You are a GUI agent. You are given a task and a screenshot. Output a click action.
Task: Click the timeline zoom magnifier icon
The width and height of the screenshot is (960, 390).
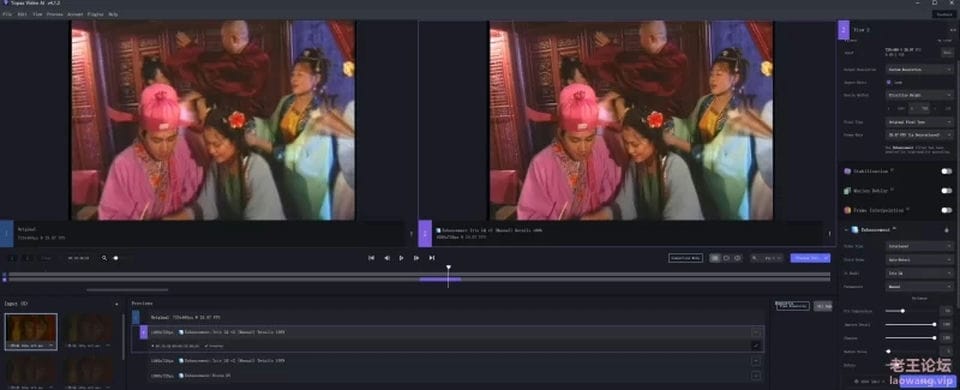click(x=104, y=258)
